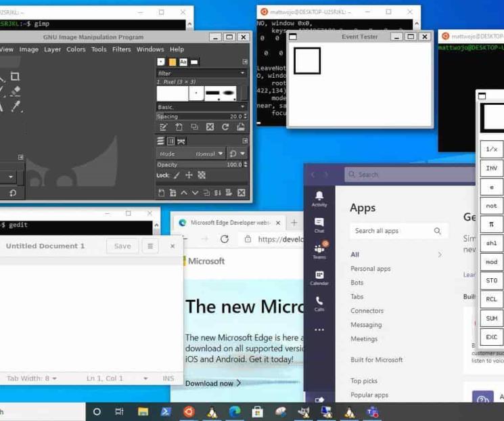Image resolution: width=504 pixels, height=421 pixels.
Task: Click the mod calculator button
Action: tap(491, 262)
